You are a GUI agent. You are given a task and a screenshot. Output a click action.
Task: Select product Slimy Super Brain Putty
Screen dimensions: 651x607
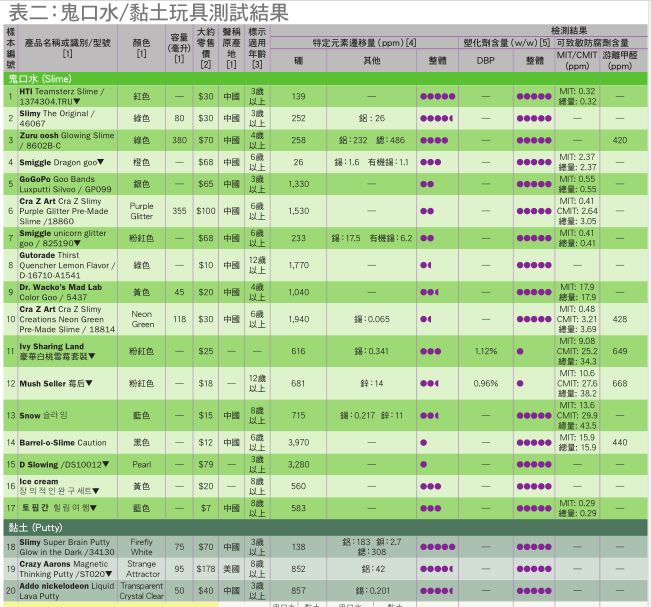67,547
